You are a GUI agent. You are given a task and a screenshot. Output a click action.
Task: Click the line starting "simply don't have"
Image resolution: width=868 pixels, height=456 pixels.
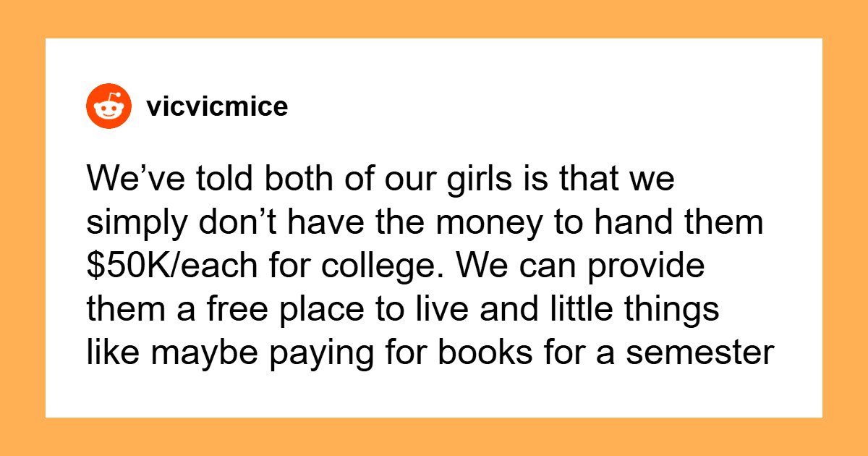[x=425, y=224]
